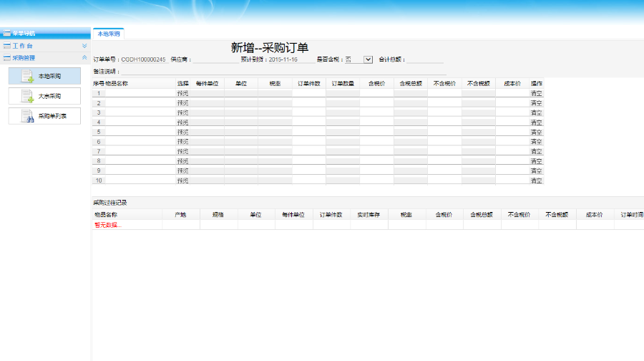This screenshot has height=361, width=644.
Task: Click the 大米采购 document icon in sidebar
Action: point(27,96)
